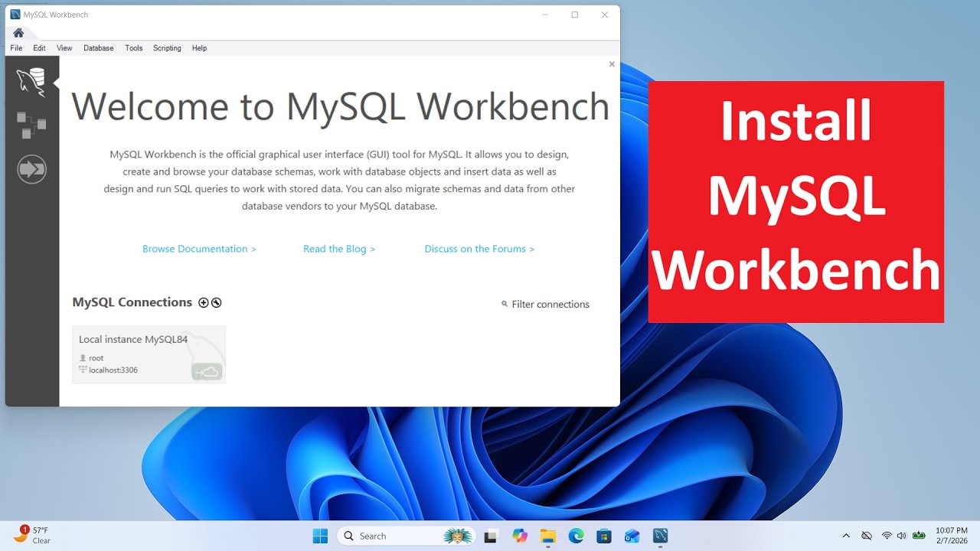Open manage connections wrench icon
The height and width of the screenshot is (551, 980).
point(217,302)
